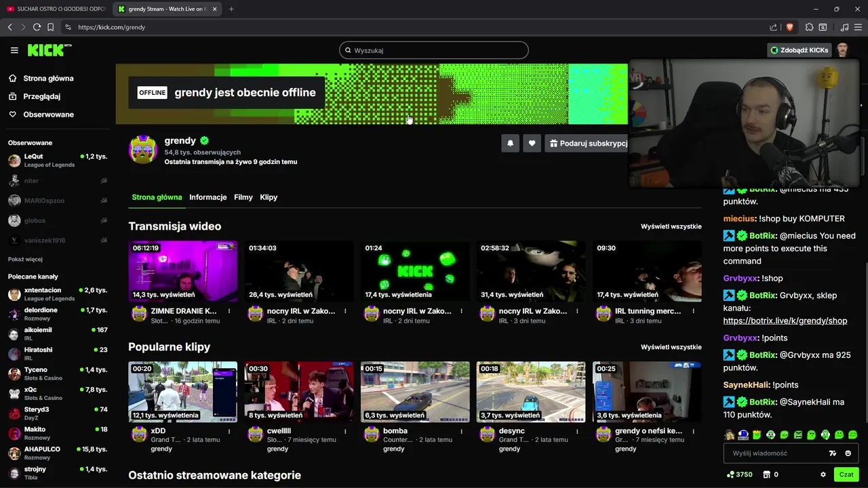
Task: Click the share icon in address bar
Action: [x=773, y=27]
